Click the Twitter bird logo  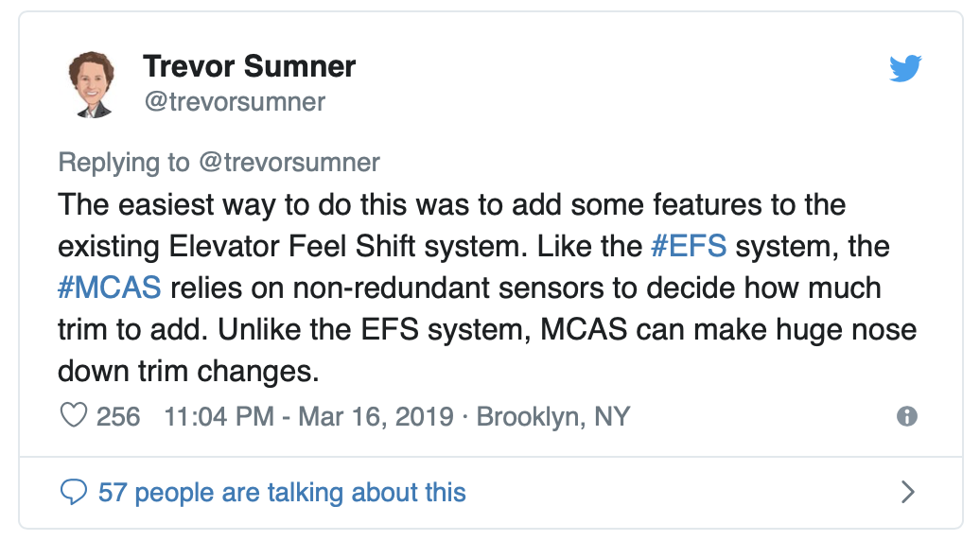click(x=905, y=69)
